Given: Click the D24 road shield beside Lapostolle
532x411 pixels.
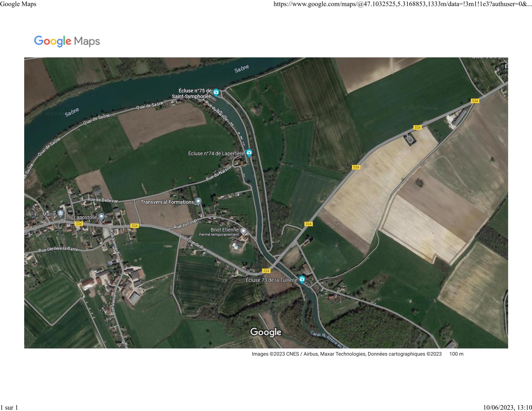Looking at the screenshot, I should tap(79, 223).
